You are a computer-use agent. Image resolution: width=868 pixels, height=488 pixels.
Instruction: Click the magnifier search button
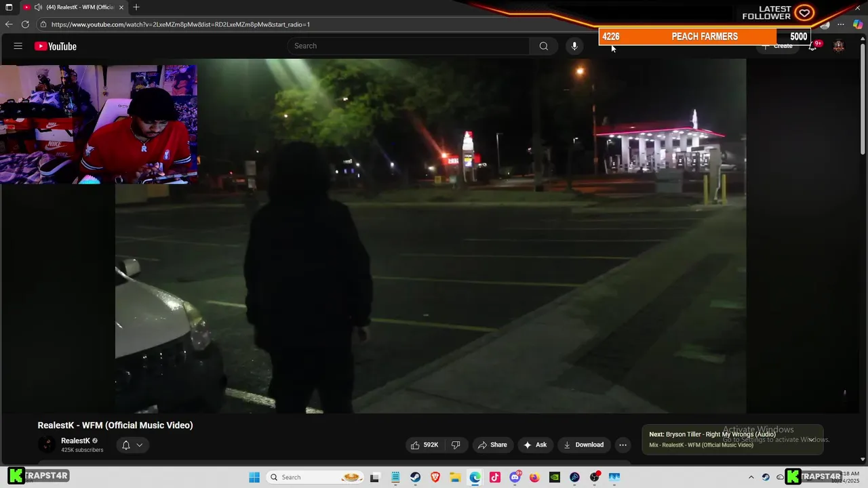click(x=543, y=46)
